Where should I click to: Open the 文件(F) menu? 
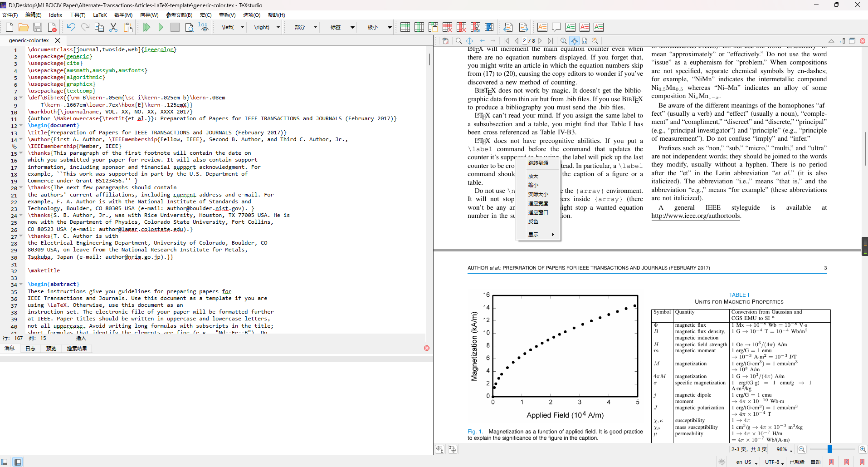point(10,15)
